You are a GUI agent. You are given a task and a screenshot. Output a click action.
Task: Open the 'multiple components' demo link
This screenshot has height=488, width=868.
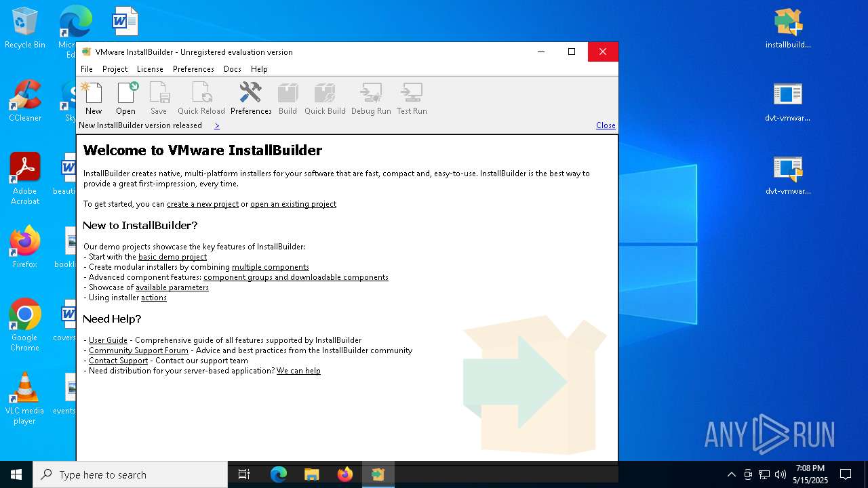(x=271, y=267)
